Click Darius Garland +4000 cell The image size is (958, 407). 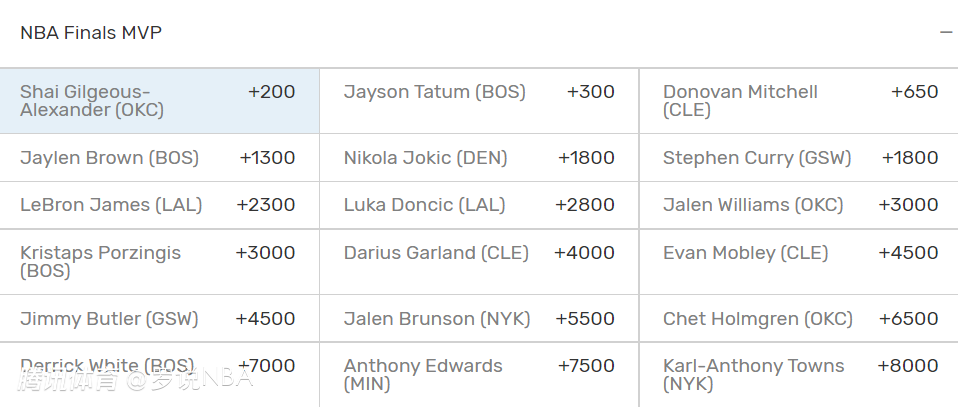[479, 262]
